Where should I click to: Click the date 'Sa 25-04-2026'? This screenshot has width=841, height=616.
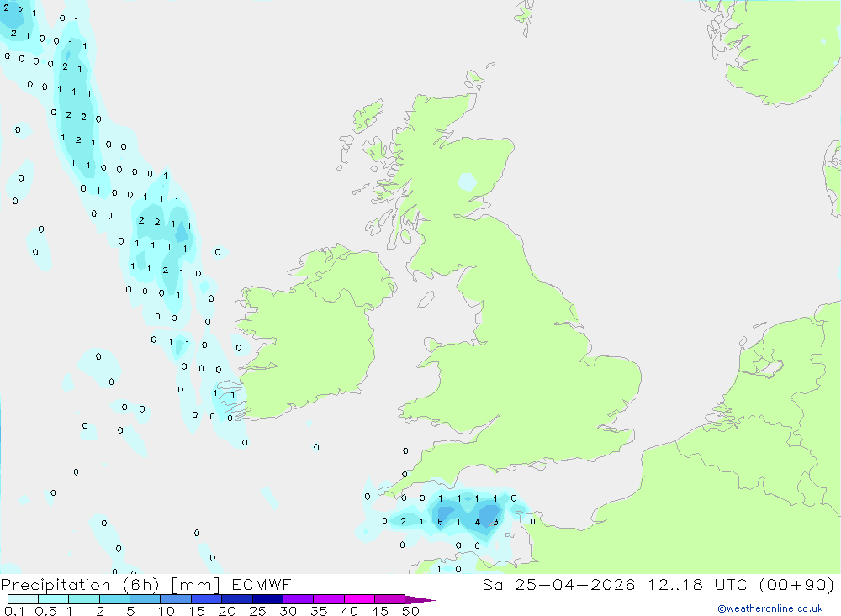(x=558, y=585)
